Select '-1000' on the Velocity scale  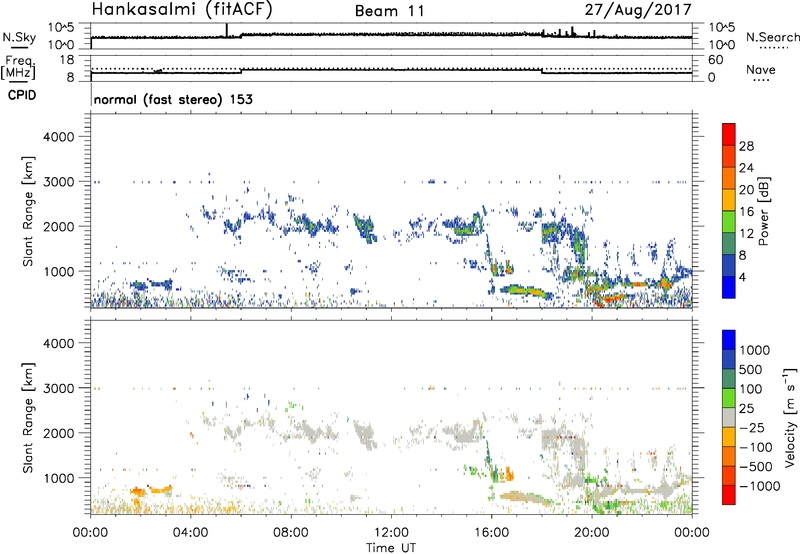coord(760,486)
